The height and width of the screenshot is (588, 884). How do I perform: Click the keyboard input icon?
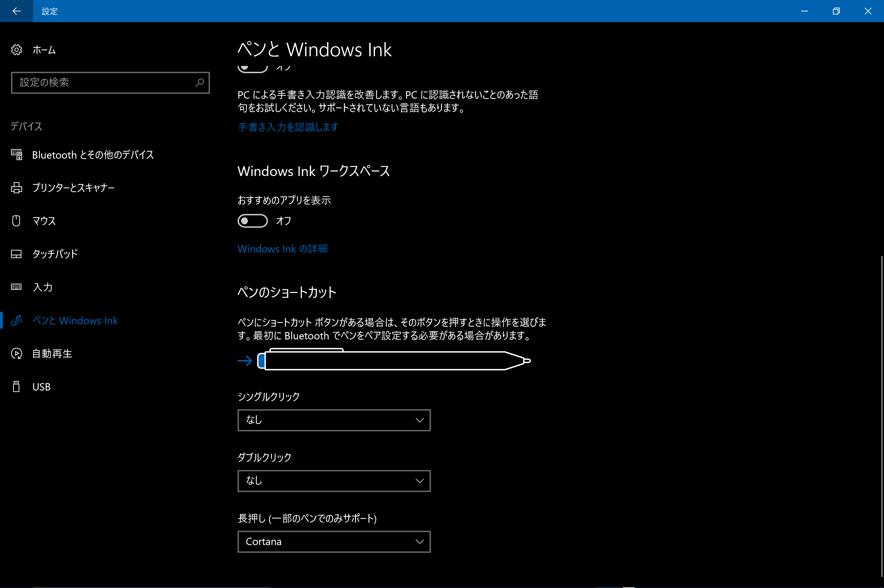pyautogui.click(x=17, y=287)
